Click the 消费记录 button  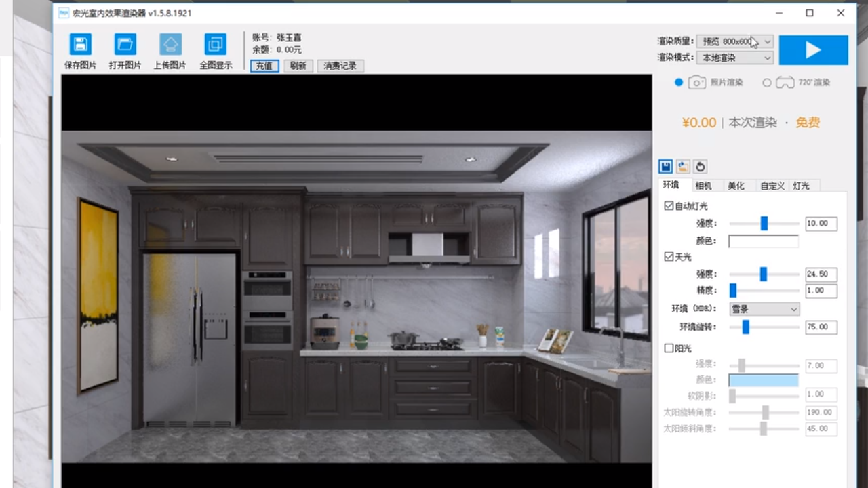click(x=340, y=66)
